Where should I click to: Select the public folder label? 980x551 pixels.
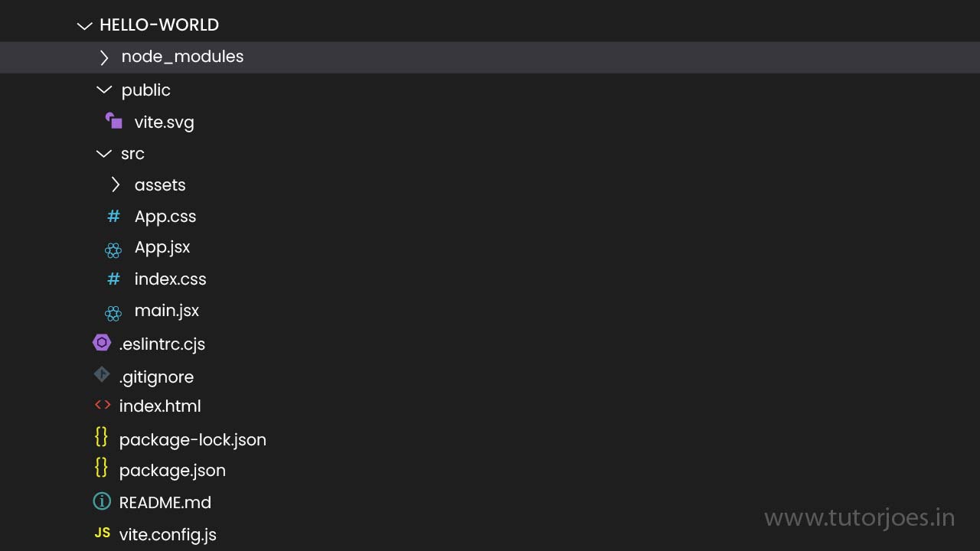(145, 90)
